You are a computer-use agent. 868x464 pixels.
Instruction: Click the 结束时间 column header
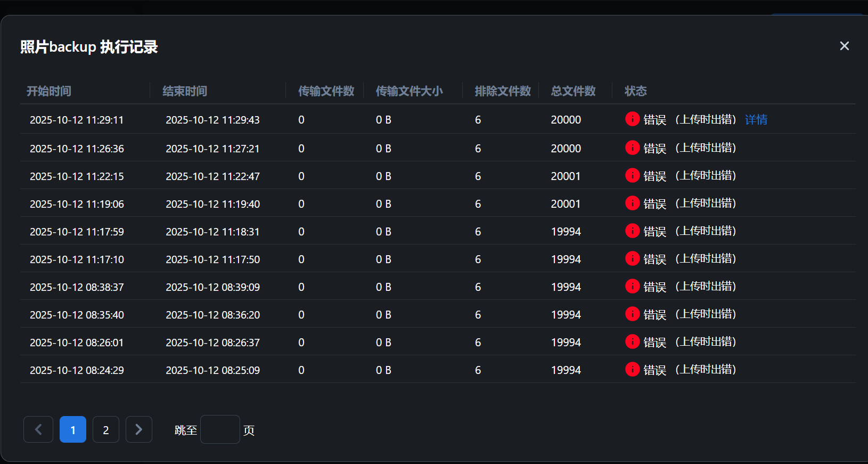[x=185, y=91]
